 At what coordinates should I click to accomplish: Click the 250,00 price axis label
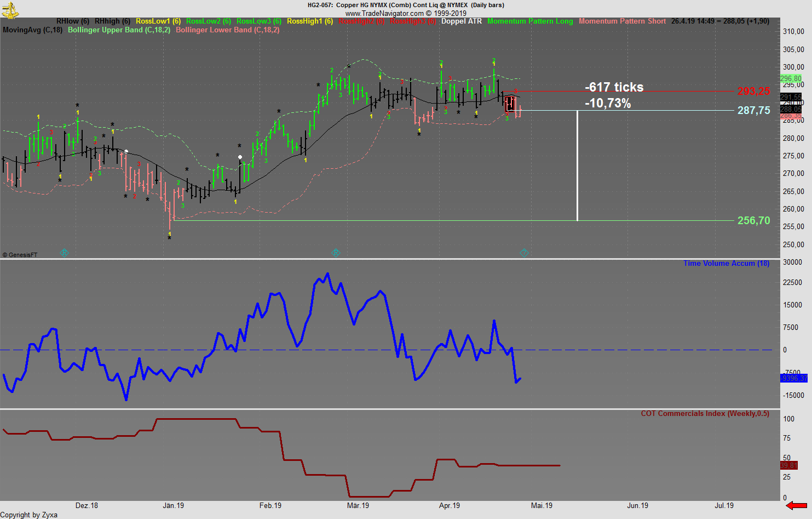(x=793, y=244)
